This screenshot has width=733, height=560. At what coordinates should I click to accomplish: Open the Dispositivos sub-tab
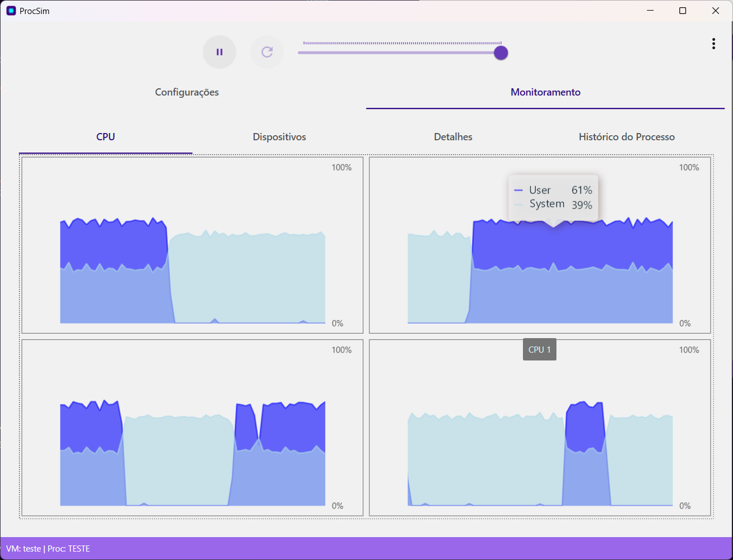pos(279,137)
